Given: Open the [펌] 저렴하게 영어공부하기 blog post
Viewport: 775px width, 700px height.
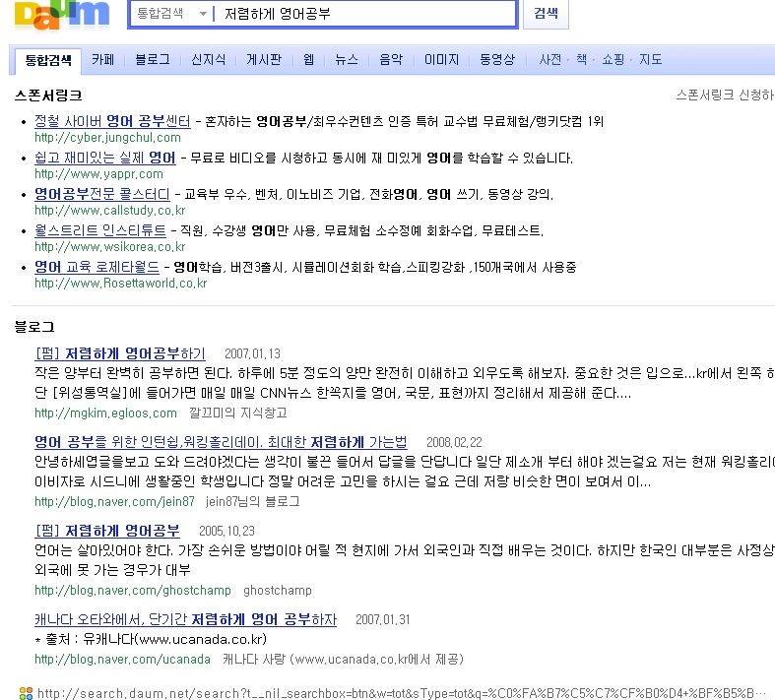Looking at the screenshot, I should pos(120,353).
